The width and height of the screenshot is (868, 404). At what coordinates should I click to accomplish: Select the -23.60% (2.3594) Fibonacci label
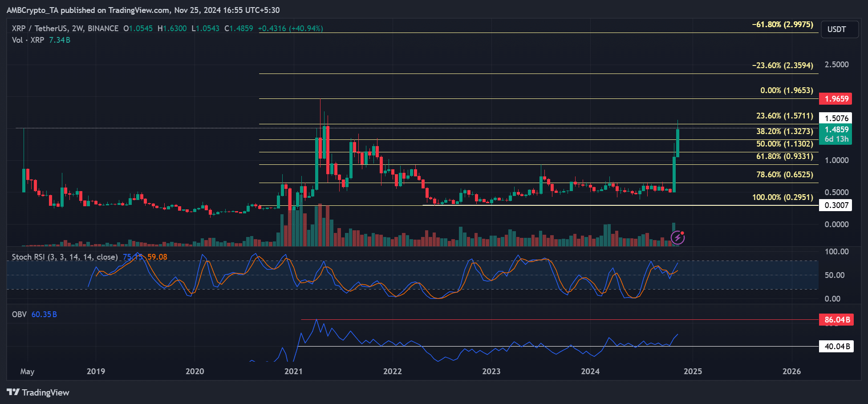[x=783, y=65]
